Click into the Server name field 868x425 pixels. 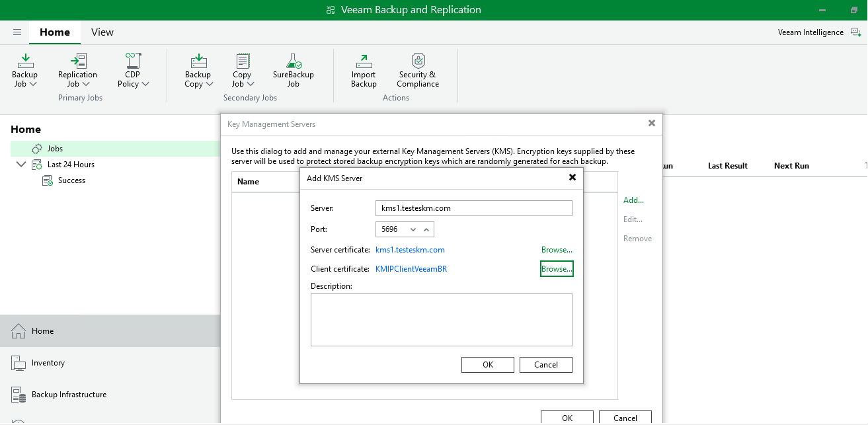pos(473,208)
